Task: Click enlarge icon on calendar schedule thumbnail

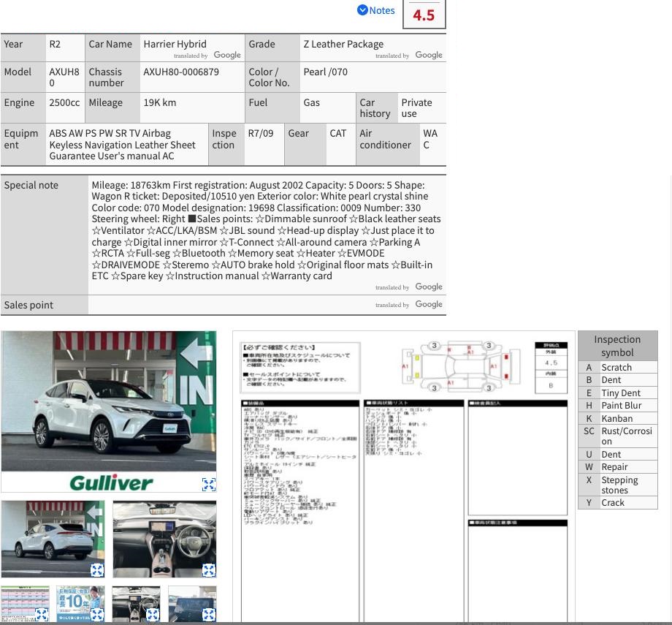Action: 42,615
